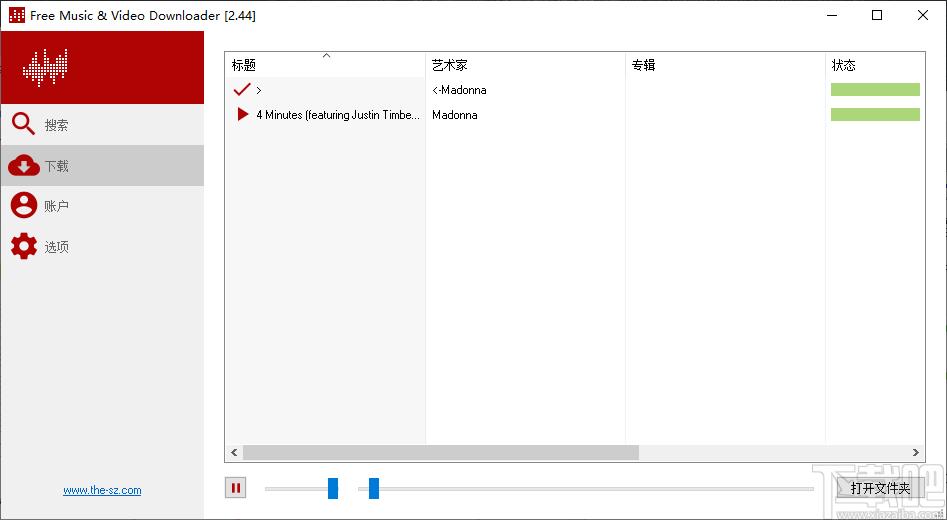
Task: Pause playback with the red pause button
Action: click(x=236, y=488)
